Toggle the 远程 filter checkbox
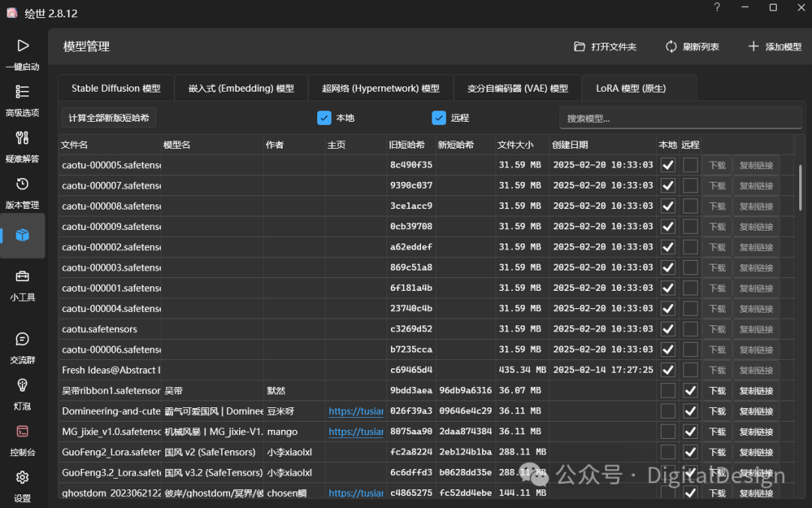The image size is (812, 508). pyautogui.click(x=438, y=118)
